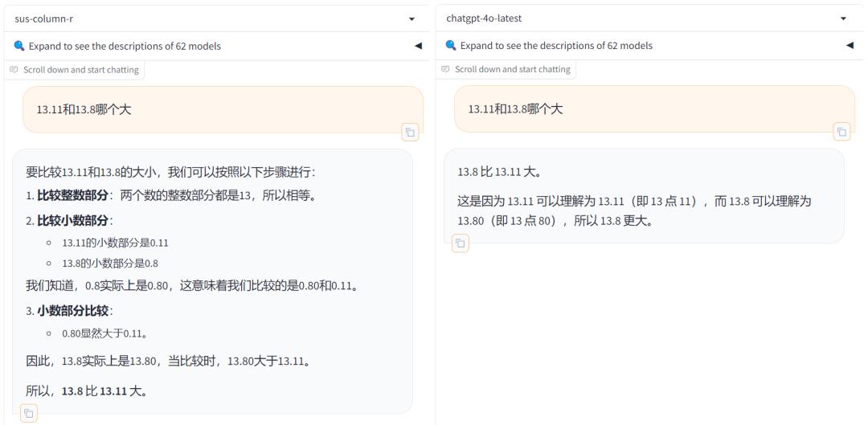The image size is (868, 425).
Task: Copy the chatgpt-4o-latest response text
Action: pos(460,243)
